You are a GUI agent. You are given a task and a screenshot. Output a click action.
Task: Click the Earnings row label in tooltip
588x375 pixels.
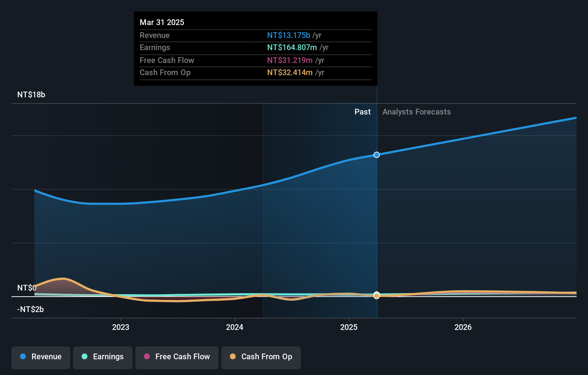point(155,47)
